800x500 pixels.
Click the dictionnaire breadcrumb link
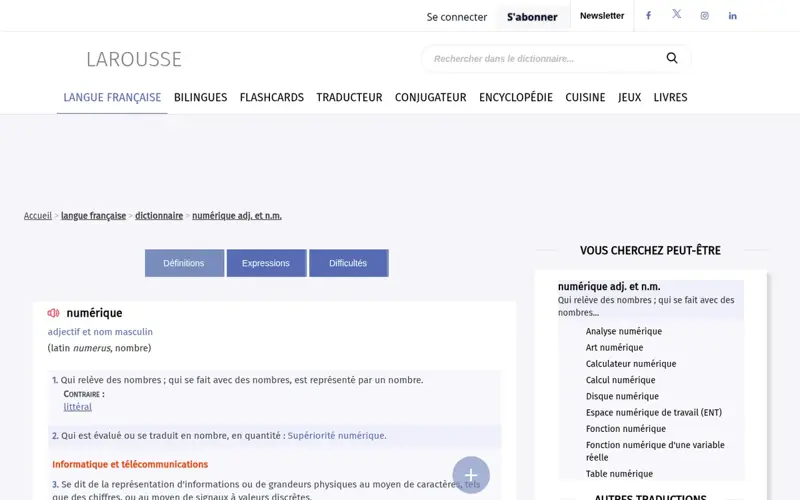(x=159, y=216)
